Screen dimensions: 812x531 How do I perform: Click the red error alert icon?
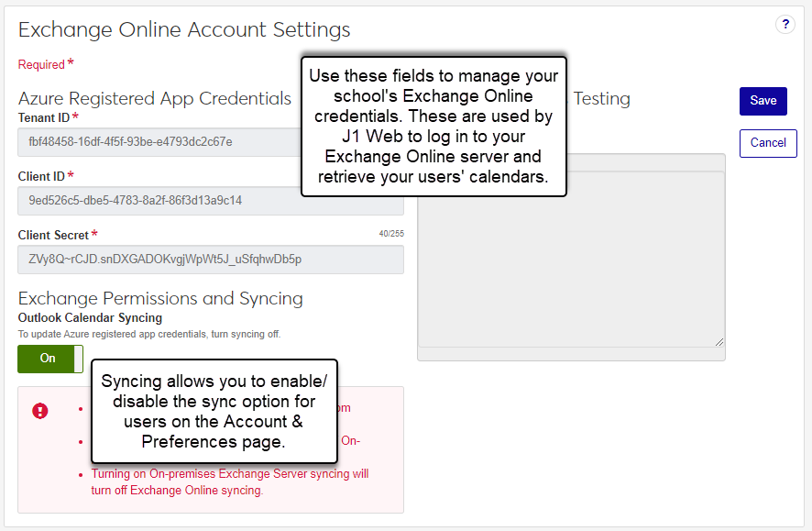point(40,411)
